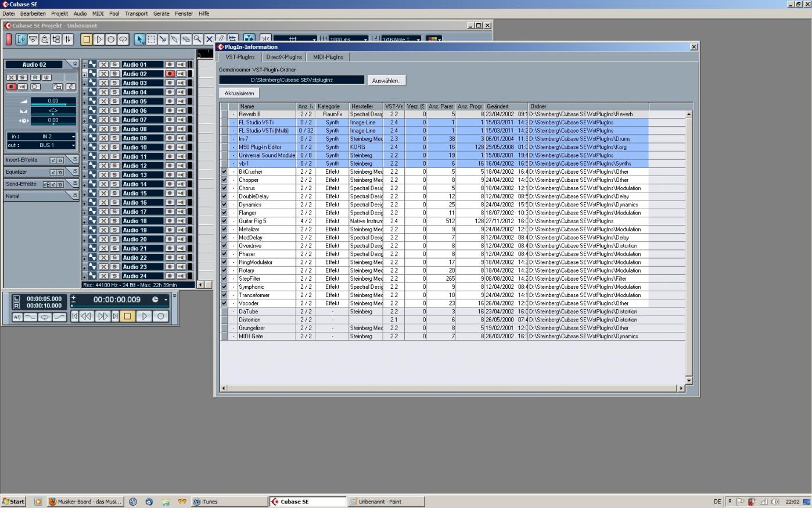The image size is (812, 508).
Task: Open the Pool toolbar icon
Action: coord(56,40)
